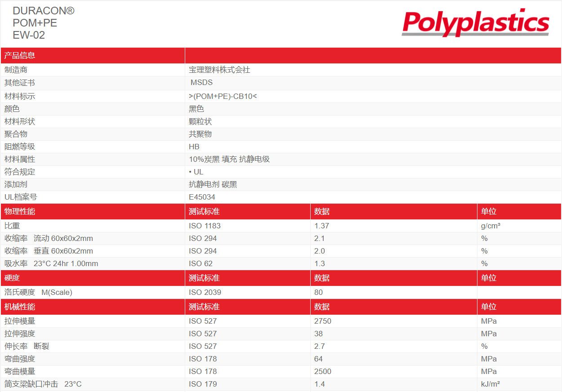Click the 硬度 section header

tap(12, 278)
